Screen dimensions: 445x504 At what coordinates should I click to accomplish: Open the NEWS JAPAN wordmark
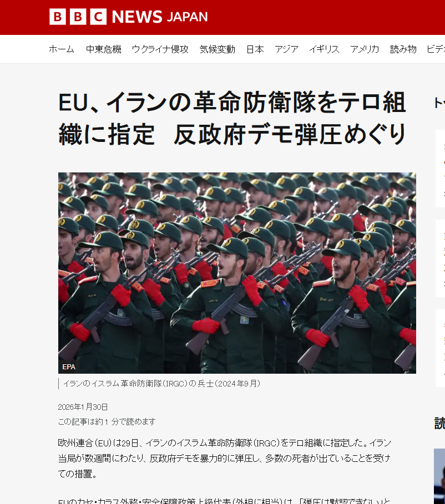(160, 17)
